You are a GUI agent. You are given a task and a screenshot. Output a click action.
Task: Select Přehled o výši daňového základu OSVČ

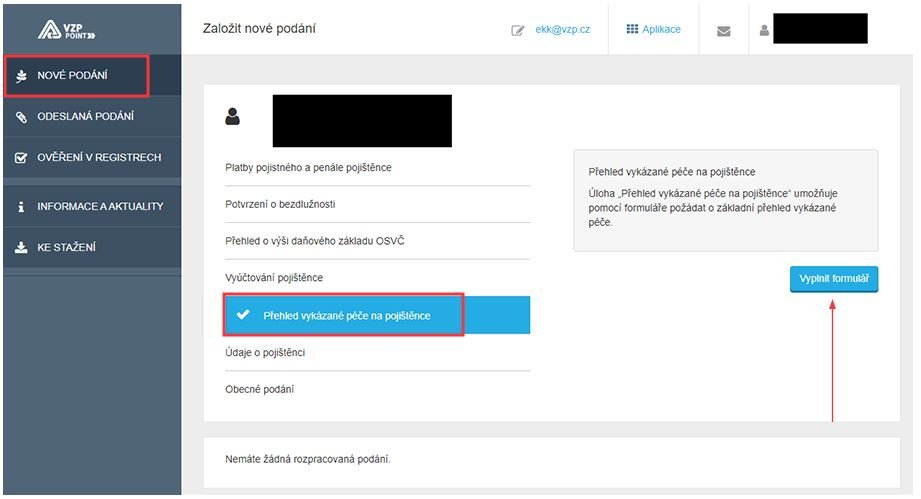315,241
